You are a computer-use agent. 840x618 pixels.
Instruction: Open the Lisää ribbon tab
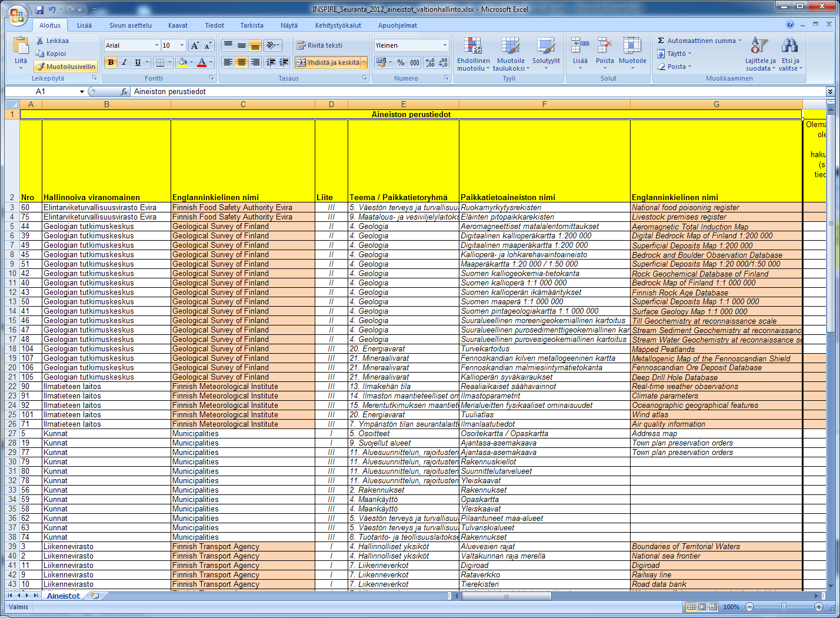[x=84, y=25]
